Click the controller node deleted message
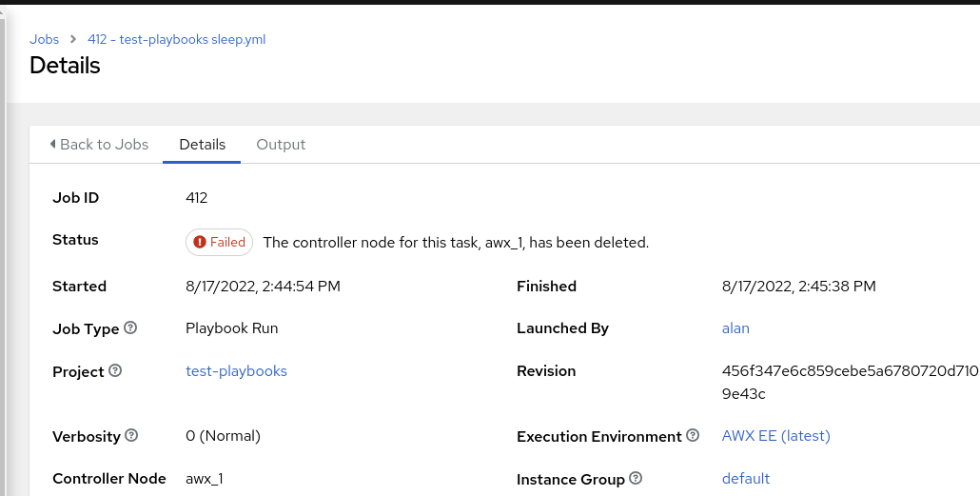The height and width of the screenshot is (496, 980). (x=457, y=243)
